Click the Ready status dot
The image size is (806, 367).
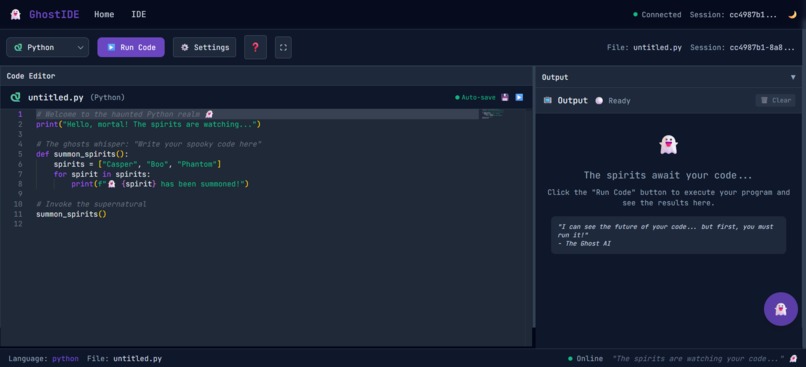[x=599, y=100]
